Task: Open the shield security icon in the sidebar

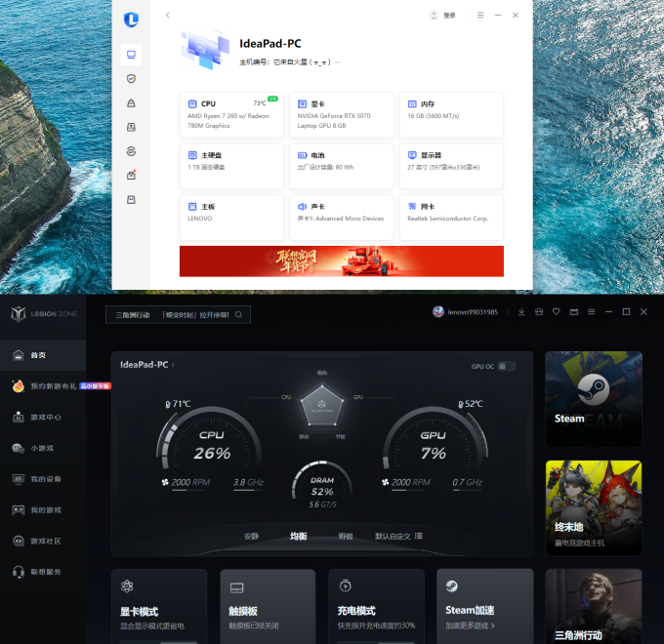Action: coord(131,79)
